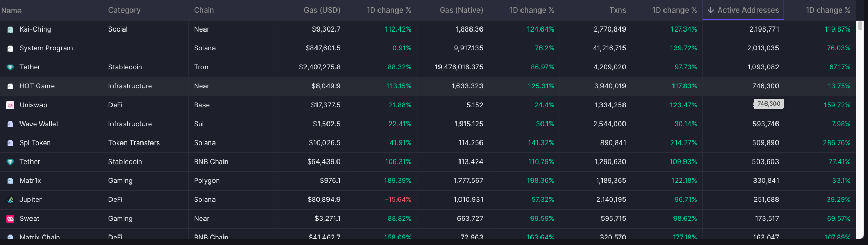Click the Base chain cell

point(202,105)
